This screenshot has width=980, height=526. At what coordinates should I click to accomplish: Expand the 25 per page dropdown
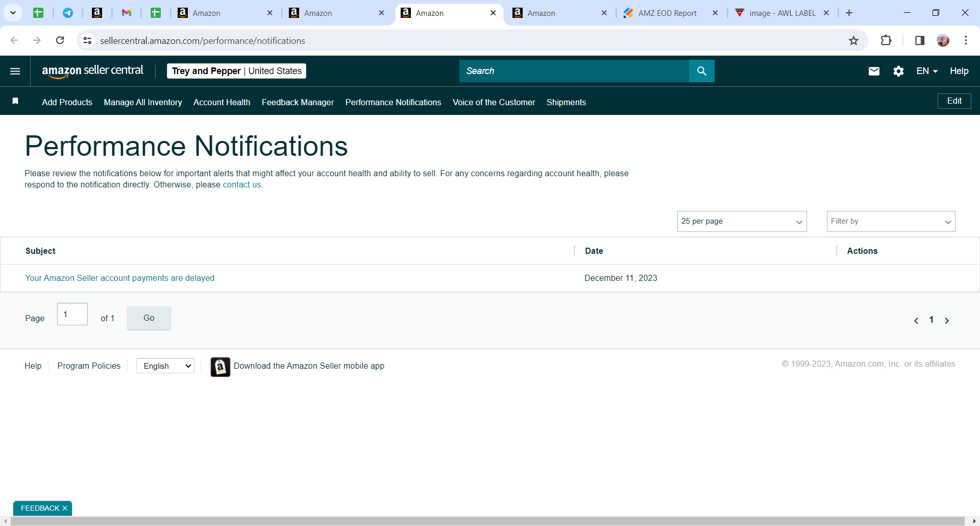coord(742,221)
